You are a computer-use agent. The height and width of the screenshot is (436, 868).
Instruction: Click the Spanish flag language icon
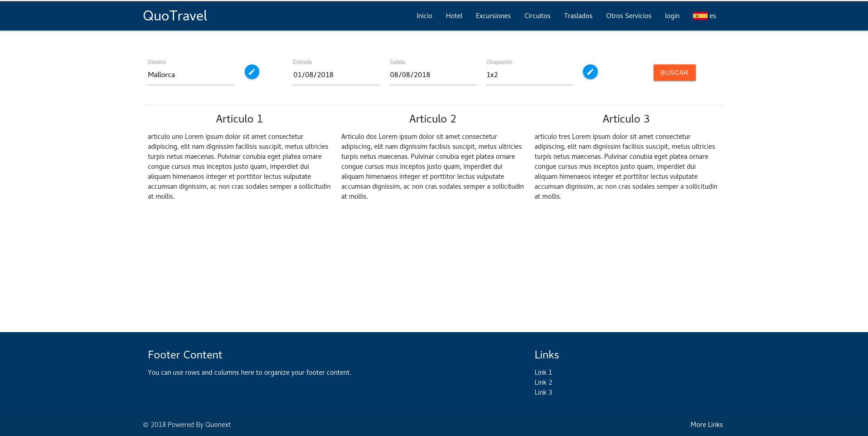tap(700, 16)
